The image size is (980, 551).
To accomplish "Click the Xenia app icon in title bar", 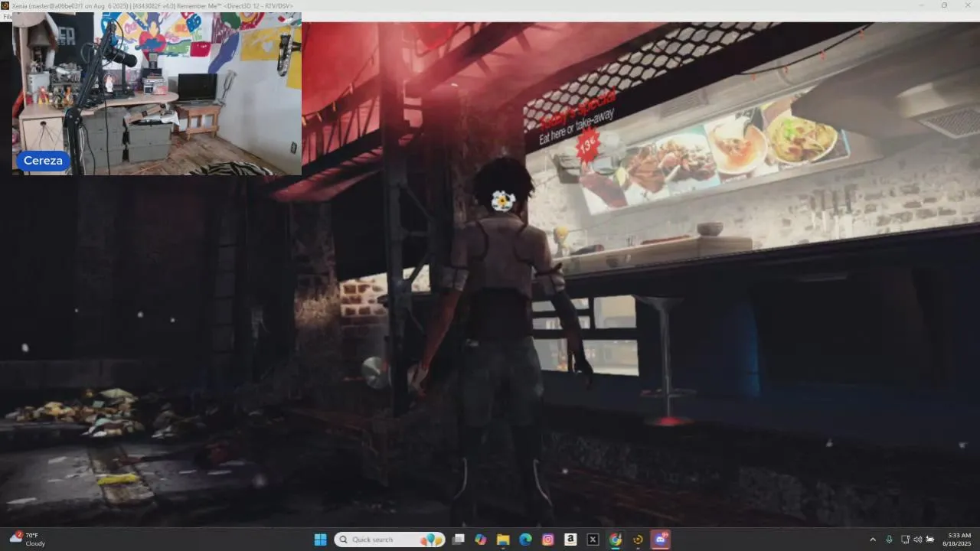I will 5,5.
